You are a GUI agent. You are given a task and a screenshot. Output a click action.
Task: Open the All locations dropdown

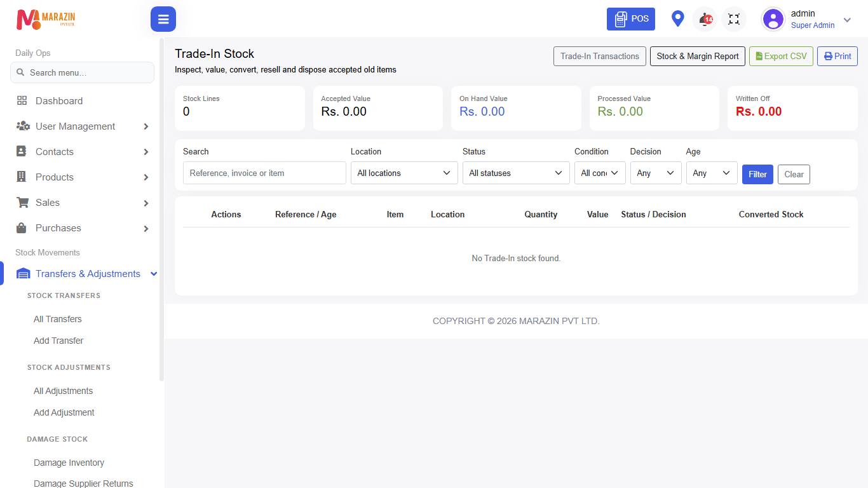(x=404, y=173)
